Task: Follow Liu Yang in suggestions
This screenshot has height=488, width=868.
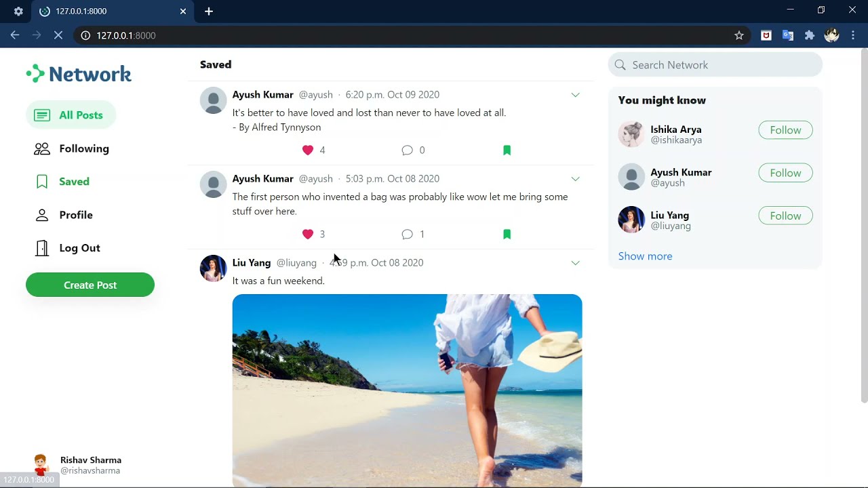Action: point(785,216)
